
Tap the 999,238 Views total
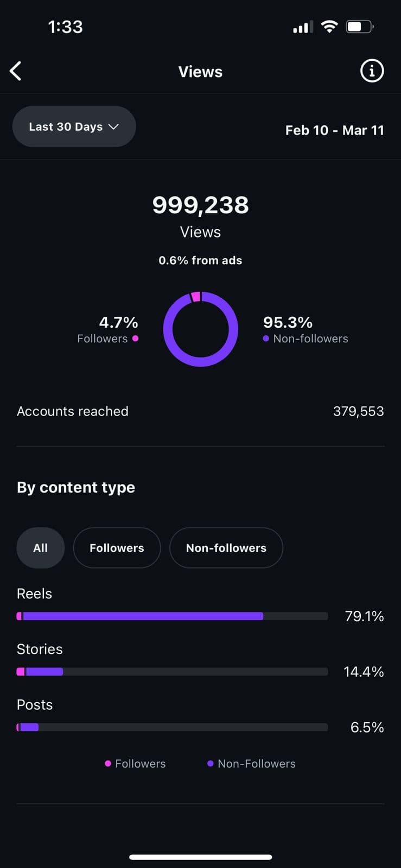click(200, 205)
